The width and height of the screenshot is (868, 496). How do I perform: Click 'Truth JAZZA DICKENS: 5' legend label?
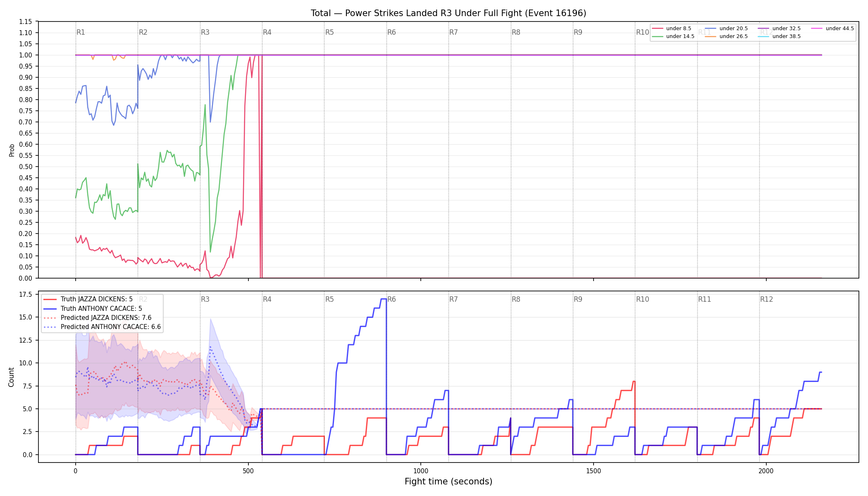(x=97, y=299)
